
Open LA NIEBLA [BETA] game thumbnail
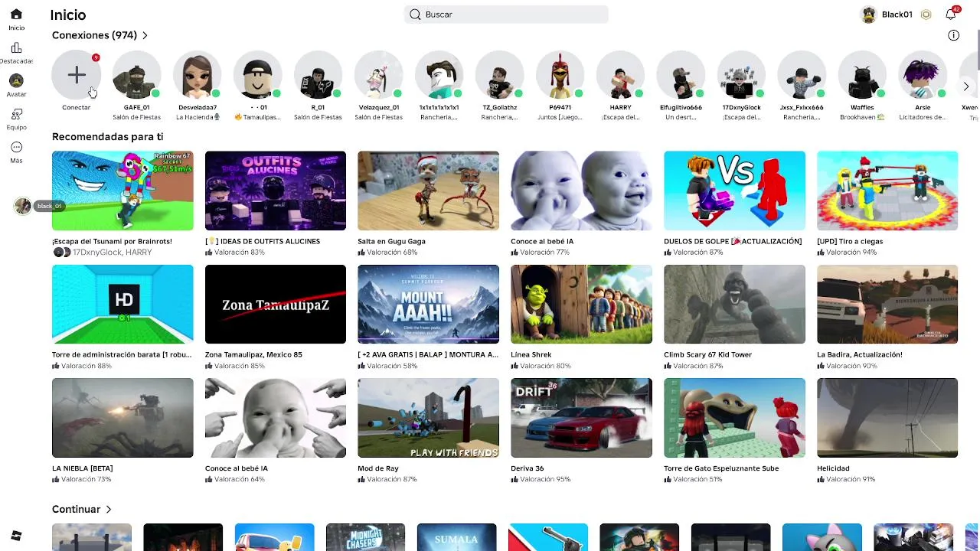[x=122, y=418]
